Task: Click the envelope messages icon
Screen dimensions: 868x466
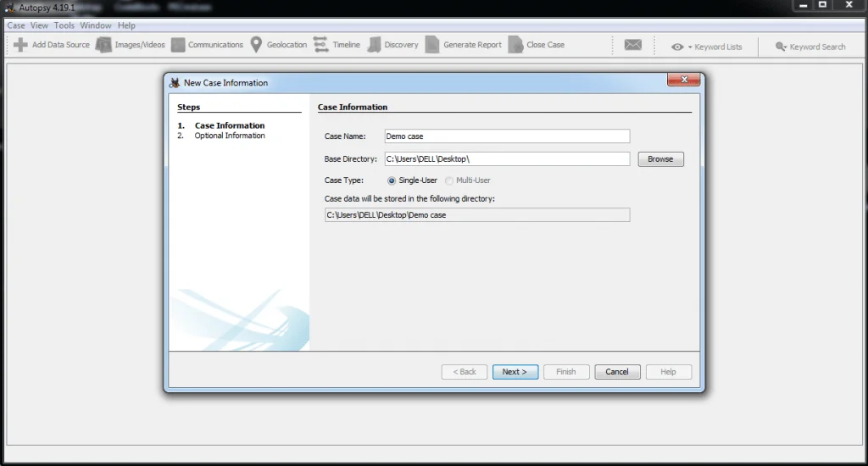Action: point(632,45)
